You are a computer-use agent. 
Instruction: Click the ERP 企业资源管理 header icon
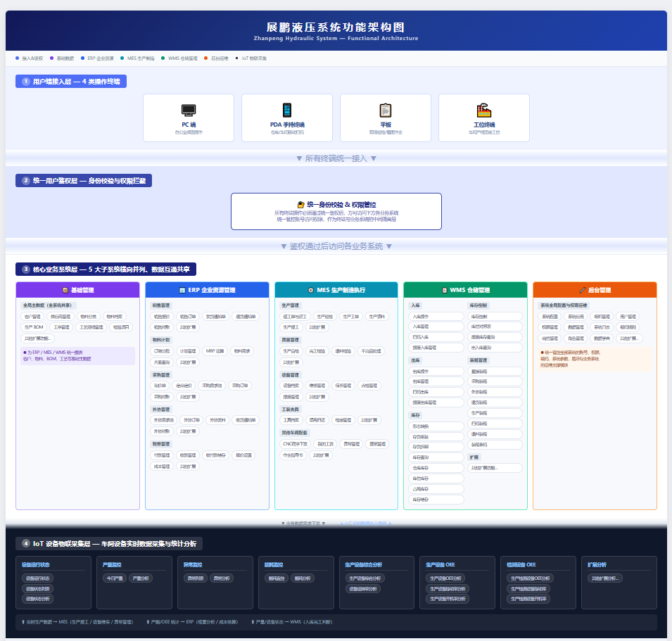[182, 290]
